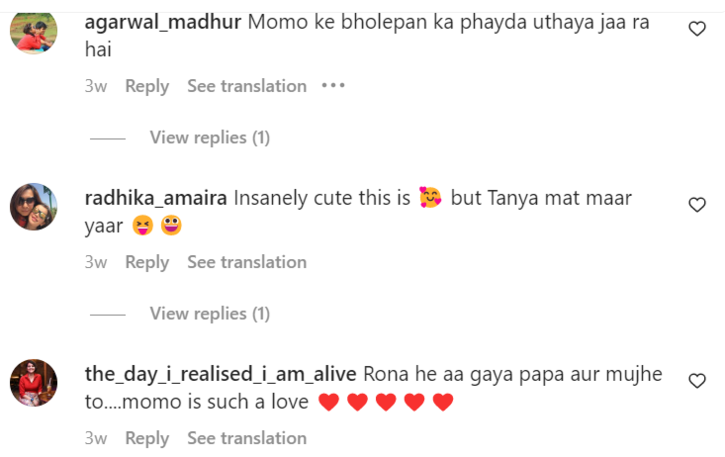The width and height of the screenshot is (725, 457).
Task: Expand View replies under radhika_amaira's comment
Action: pos(209,313)
